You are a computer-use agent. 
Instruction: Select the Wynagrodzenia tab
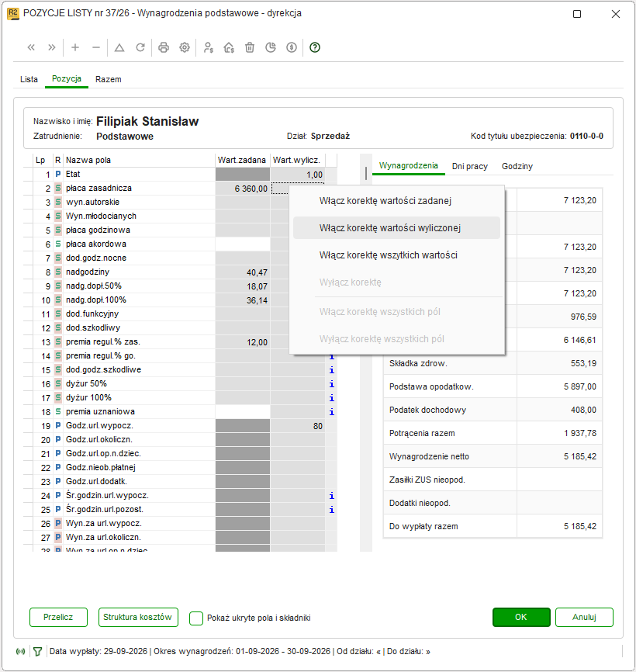[x=409, y=166]
